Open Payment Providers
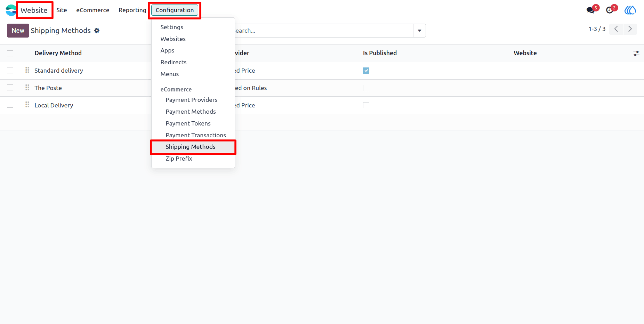 click(x=192, y=100)
